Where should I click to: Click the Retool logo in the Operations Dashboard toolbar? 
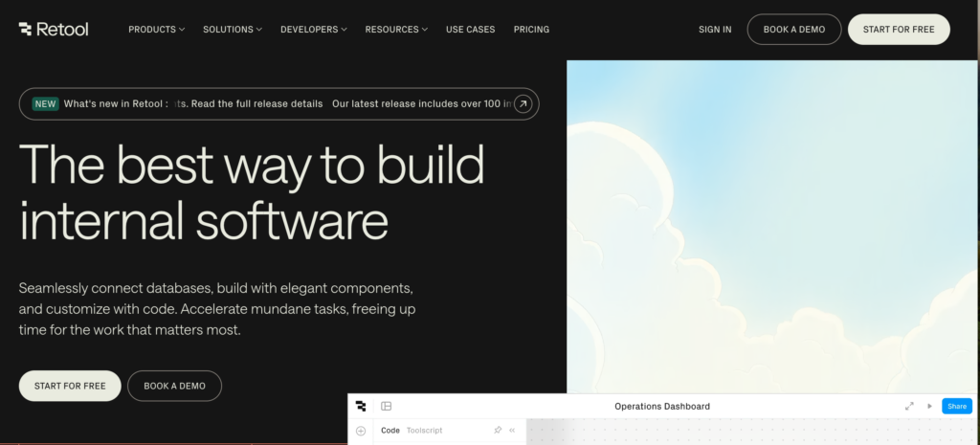(x=361, y=407)
